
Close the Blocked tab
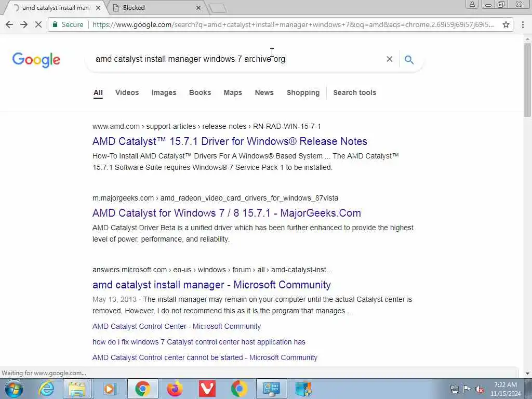(198, 7)
